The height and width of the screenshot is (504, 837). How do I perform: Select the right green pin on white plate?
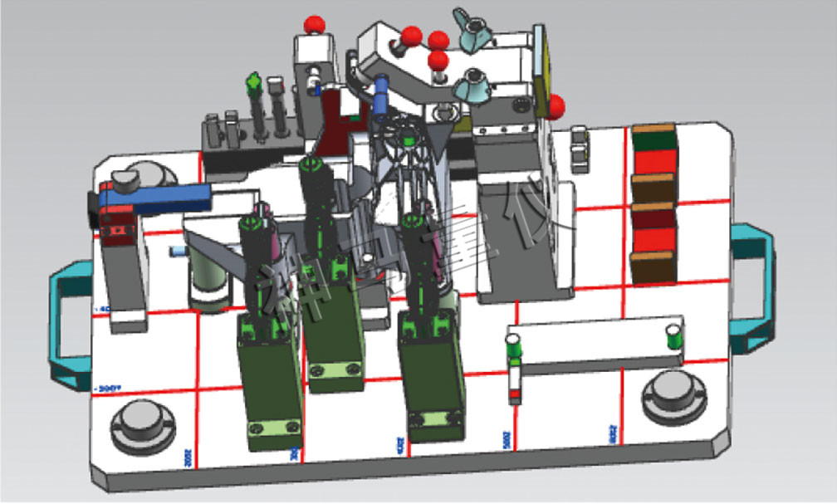673,337
